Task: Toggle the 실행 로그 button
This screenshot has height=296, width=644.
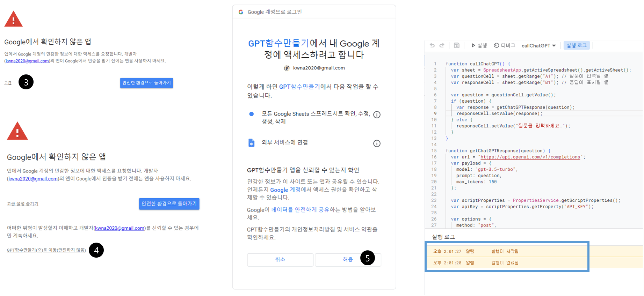Action: click(577, 45)
